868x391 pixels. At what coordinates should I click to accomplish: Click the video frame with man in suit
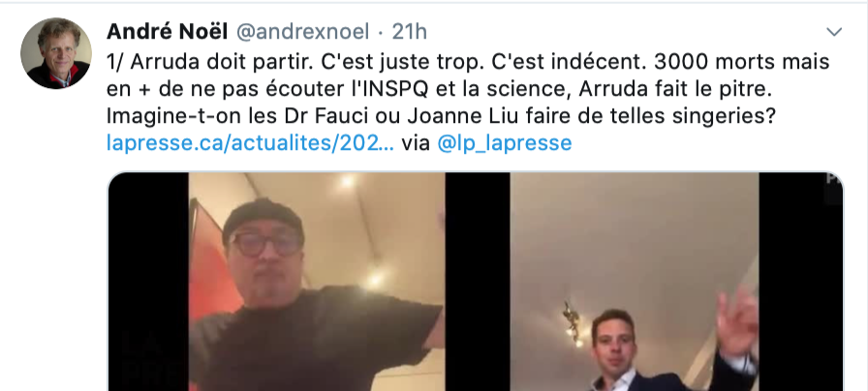pos(635,282)
